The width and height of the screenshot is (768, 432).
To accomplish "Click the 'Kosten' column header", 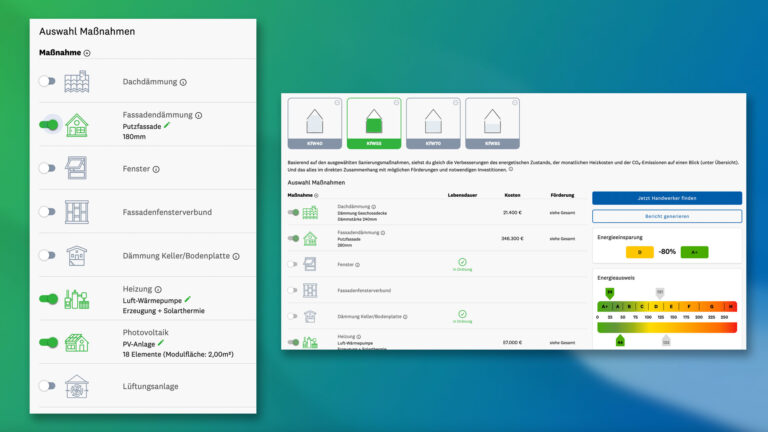I will [512, 195].
